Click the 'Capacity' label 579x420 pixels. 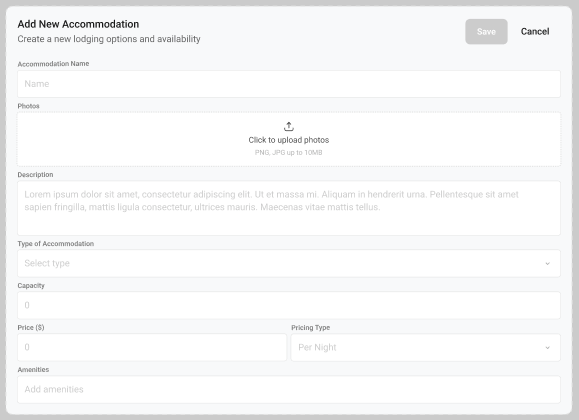click(31, 286)
